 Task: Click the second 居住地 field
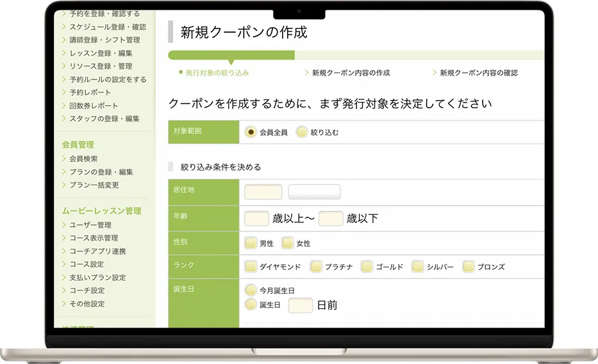(x=314, y=192)
